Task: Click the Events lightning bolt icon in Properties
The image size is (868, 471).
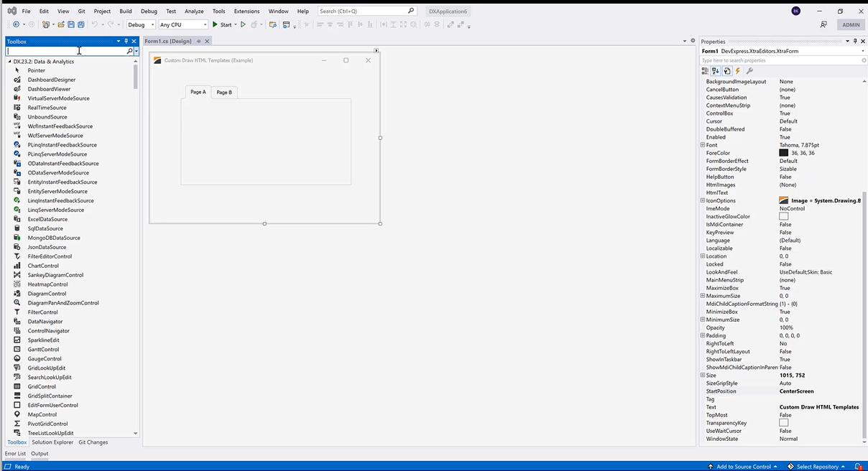Action: pos(738,71)
